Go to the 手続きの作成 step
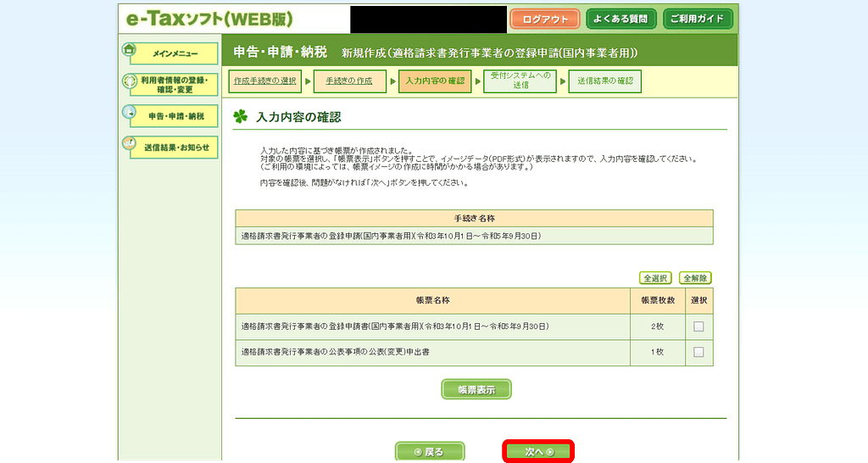This screenshot has height=463, width=868. click(x=349, y=81)
